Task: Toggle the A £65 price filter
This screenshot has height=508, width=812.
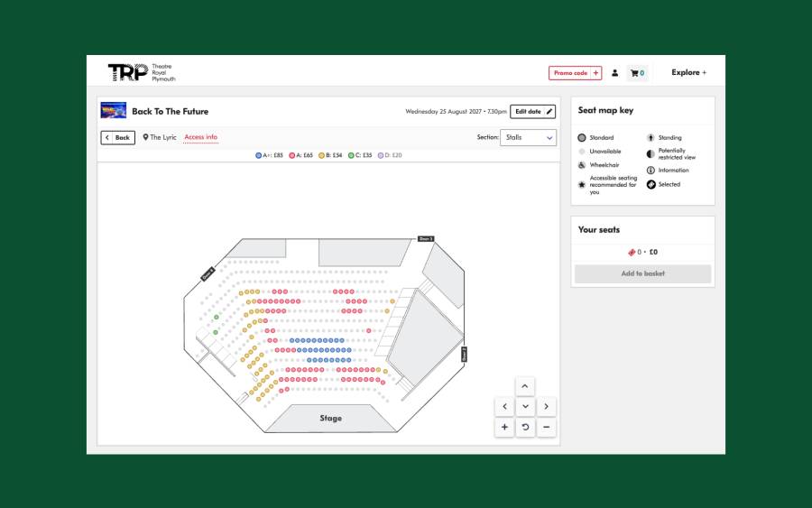Action: (x=300, y=155)
